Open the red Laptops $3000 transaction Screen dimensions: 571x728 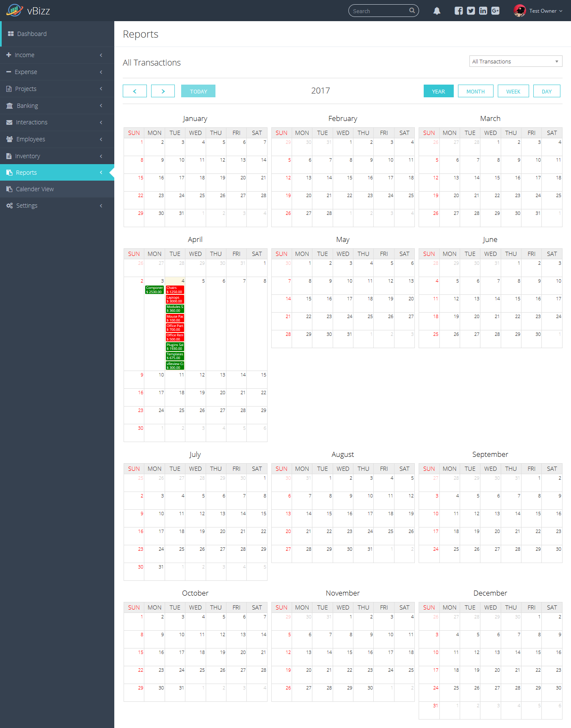[x=174, y=299]
